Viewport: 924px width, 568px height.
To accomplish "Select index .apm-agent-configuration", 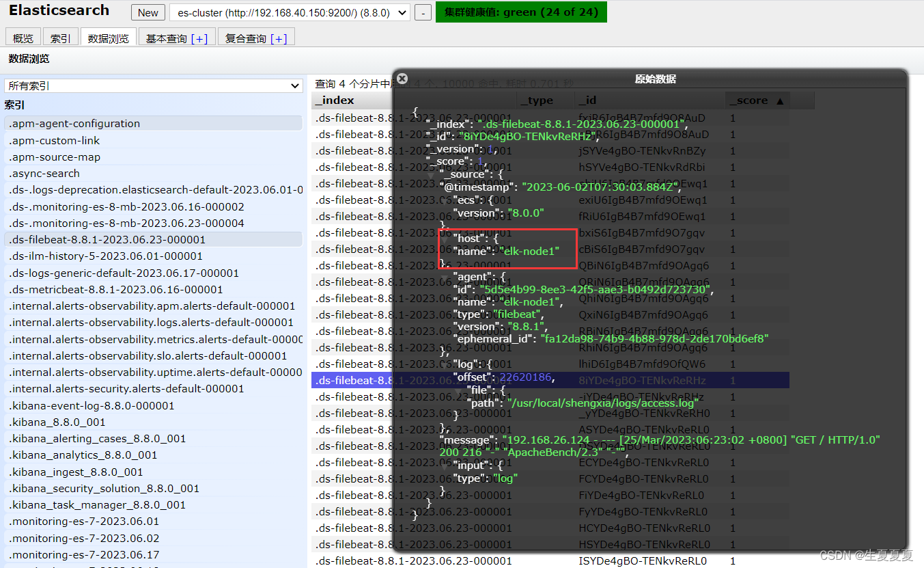I will click(x=154, y=124).
